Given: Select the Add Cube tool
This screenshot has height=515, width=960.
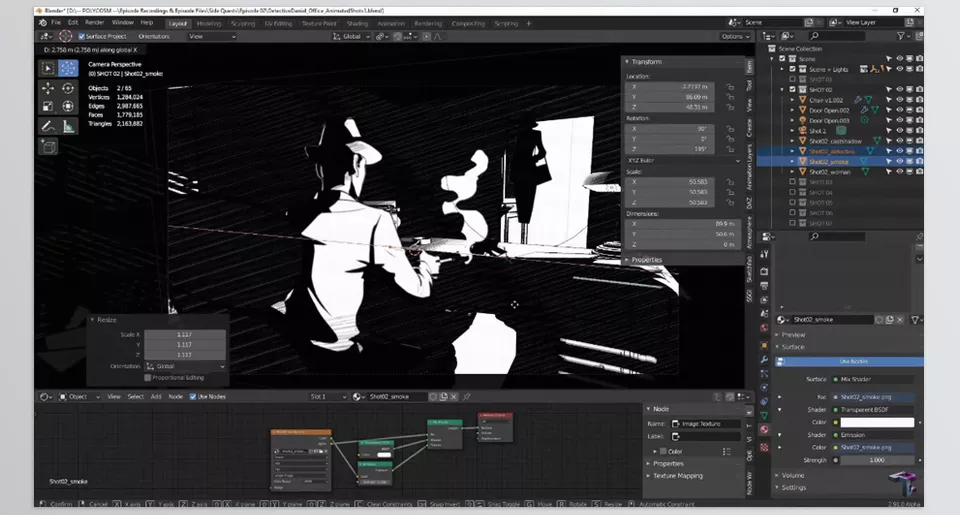Looking at the screenshot, I should pos(47,146).
